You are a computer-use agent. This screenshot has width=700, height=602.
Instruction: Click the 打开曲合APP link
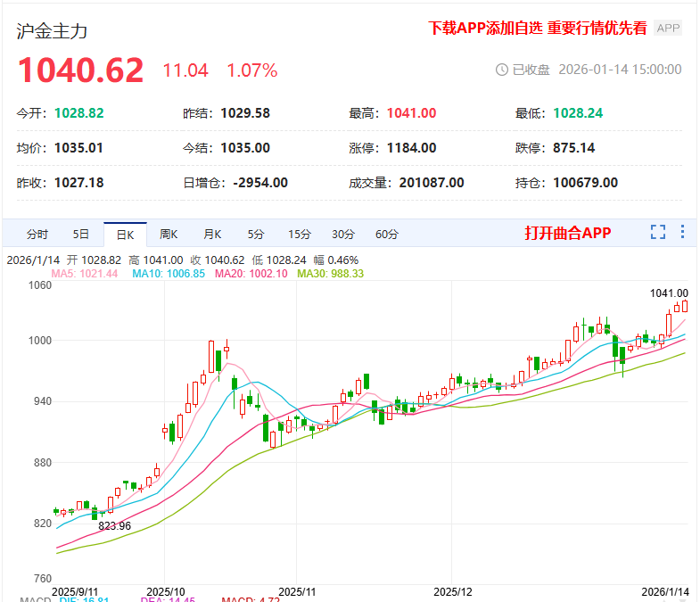coord(568,233)
